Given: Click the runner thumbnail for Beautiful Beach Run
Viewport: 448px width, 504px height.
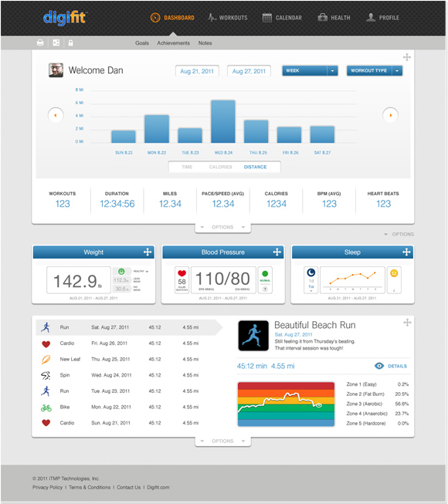Looking at the screenshot, I should click(253, 336).
